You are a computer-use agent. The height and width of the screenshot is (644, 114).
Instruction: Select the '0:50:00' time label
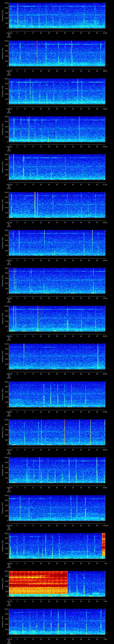[9, 184]
